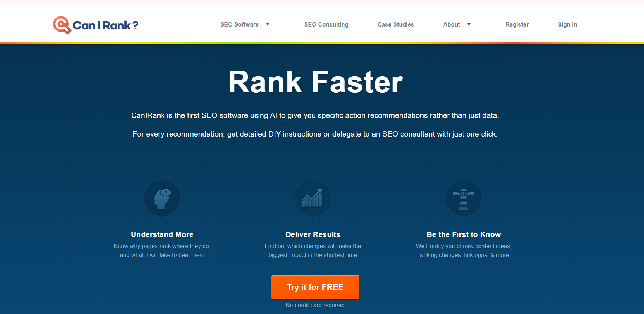Click the 'We'll notify you of new content ideas' text
This screenshot has height=314, width=644.
tap(464, 246)
